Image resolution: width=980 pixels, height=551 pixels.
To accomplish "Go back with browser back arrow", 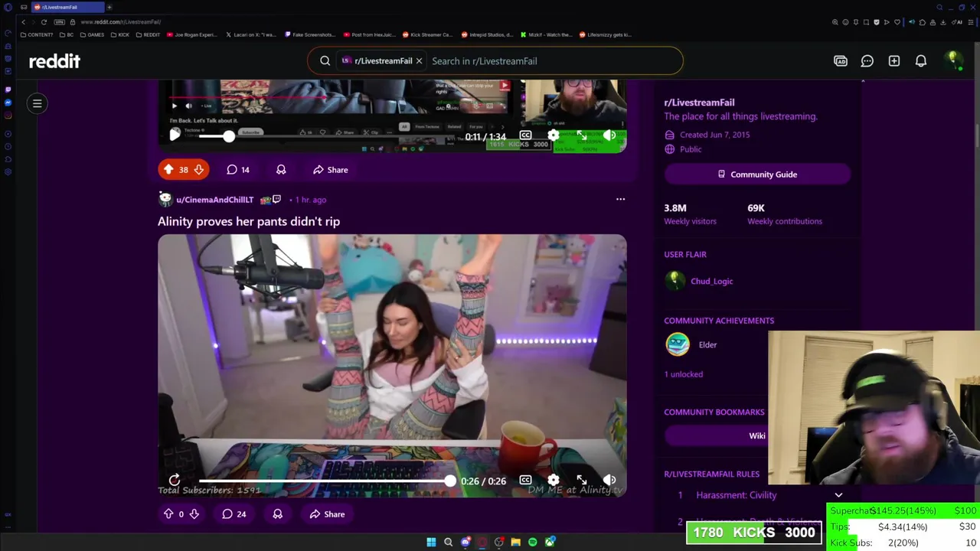I will [23, 22].
